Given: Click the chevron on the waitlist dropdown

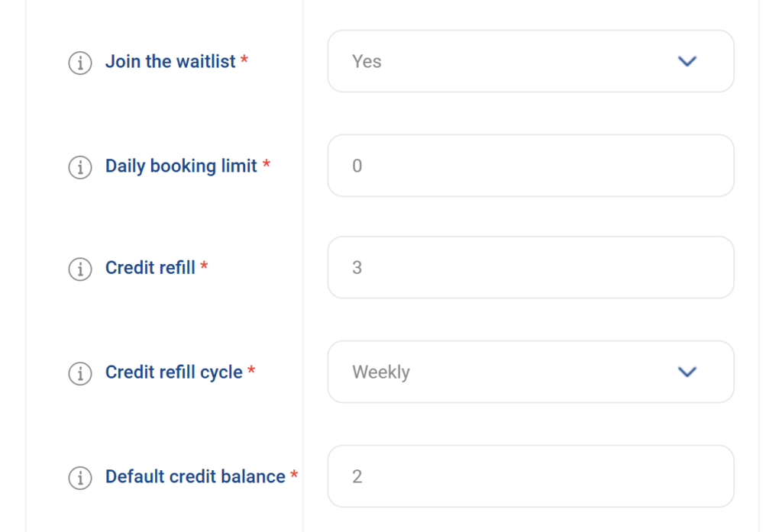Looking at the screenshot, I should coord(687,61).
